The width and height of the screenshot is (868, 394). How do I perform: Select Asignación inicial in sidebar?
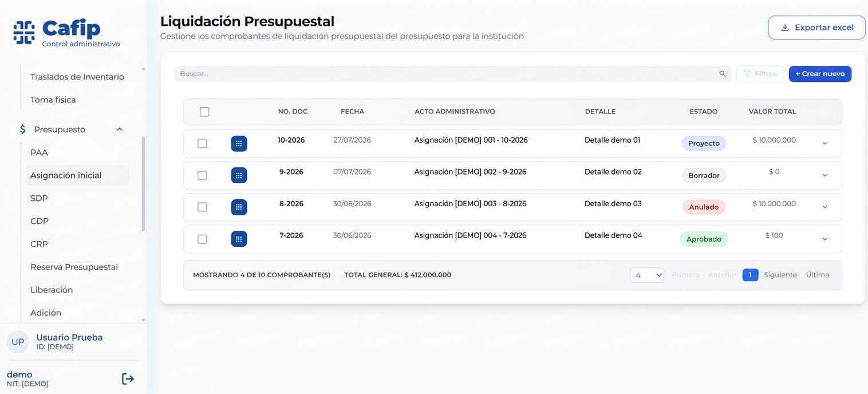77,175
